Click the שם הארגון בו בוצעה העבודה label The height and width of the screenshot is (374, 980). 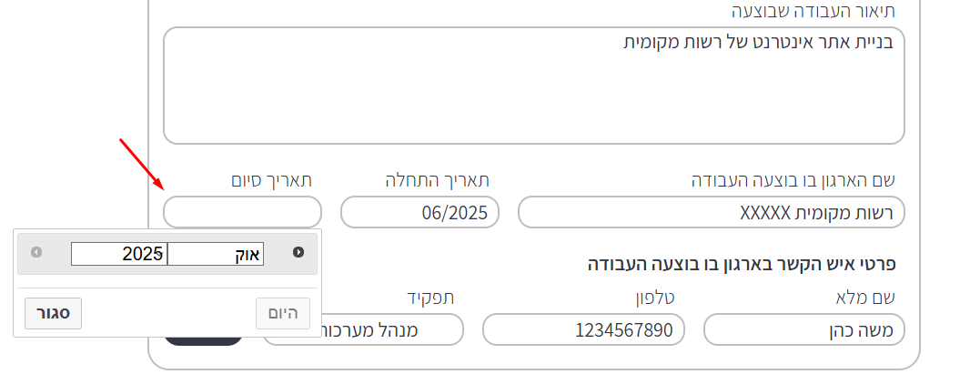(x=793, y=181)
